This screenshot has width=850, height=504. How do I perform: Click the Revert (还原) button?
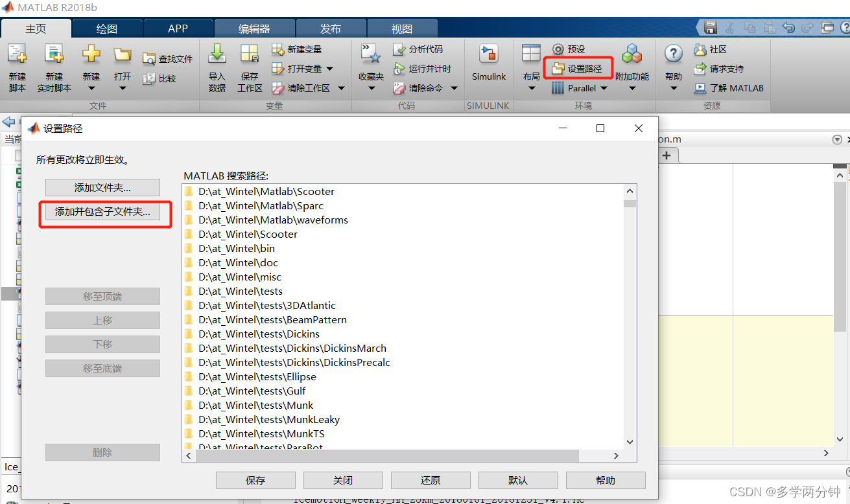point(431,480)
